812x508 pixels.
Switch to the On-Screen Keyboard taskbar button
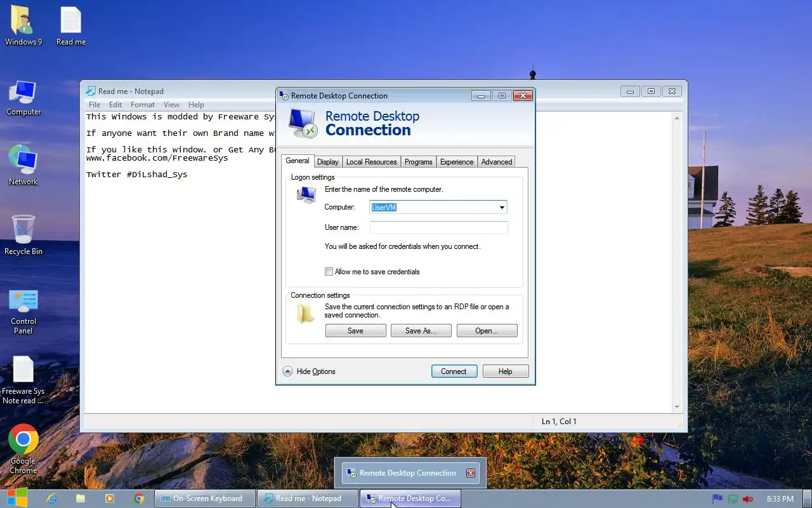tap(205, 498)
